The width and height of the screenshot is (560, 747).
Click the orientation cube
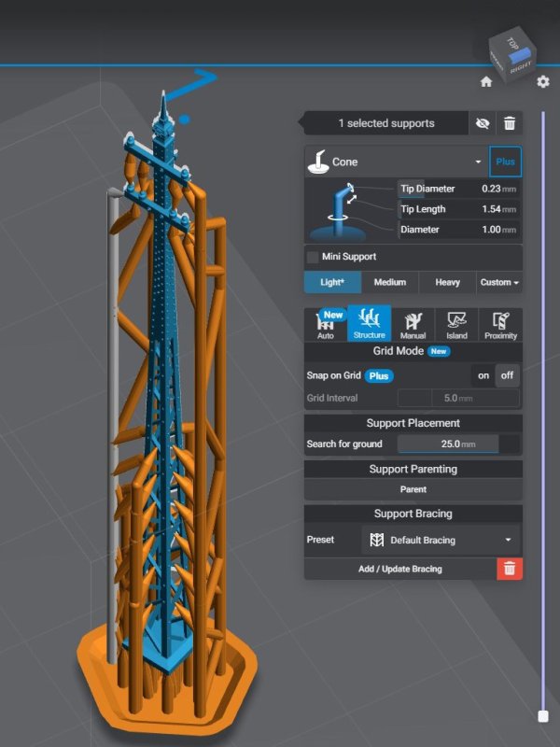click(x=512, y=55)
